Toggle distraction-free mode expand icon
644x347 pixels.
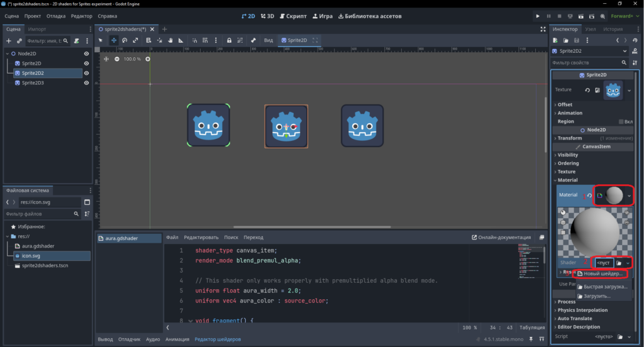543,29
